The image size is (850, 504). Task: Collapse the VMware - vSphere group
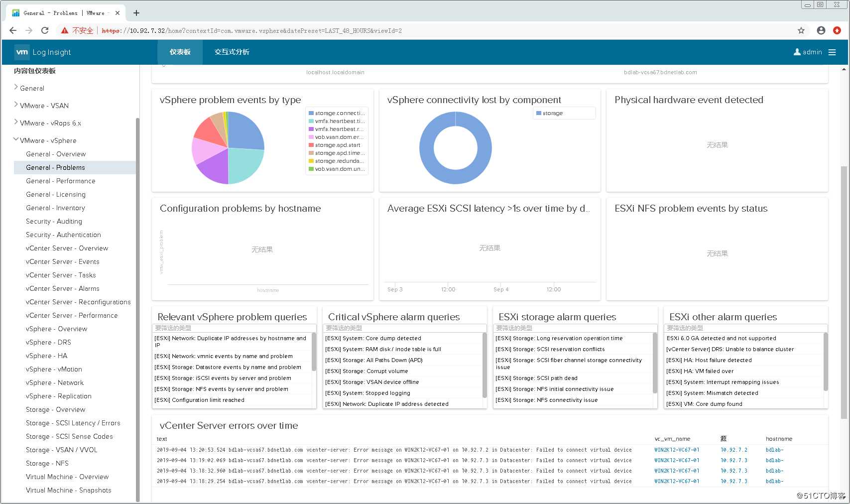point(16,139)
